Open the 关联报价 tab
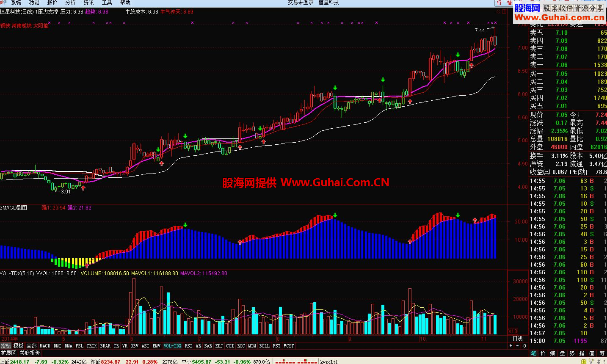This screenshot has height=364, width=607. pos(30,353)
